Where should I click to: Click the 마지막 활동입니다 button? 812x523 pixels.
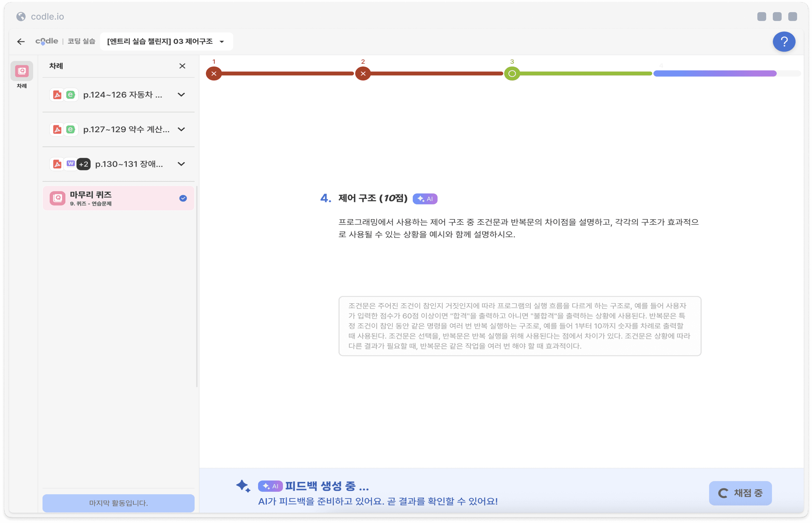click(x=118, y=503)
